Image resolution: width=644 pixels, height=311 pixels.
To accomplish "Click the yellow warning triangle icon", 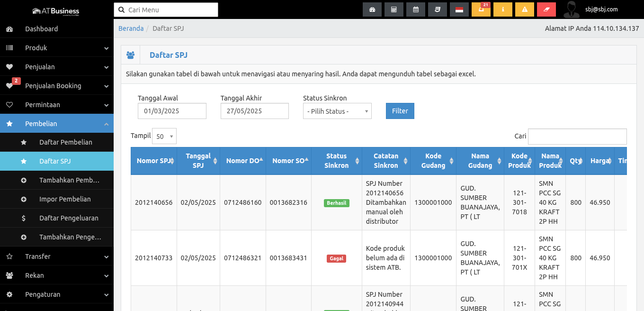I will click(525, 9).
